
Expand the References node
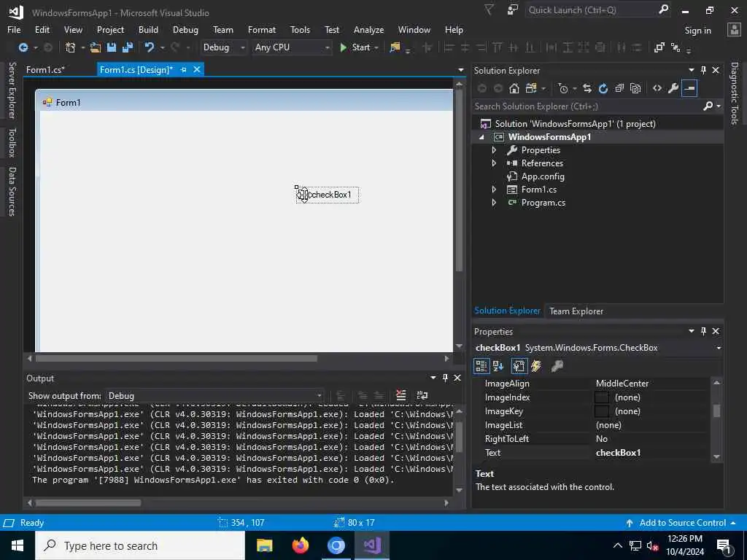[x=494, y=163]
